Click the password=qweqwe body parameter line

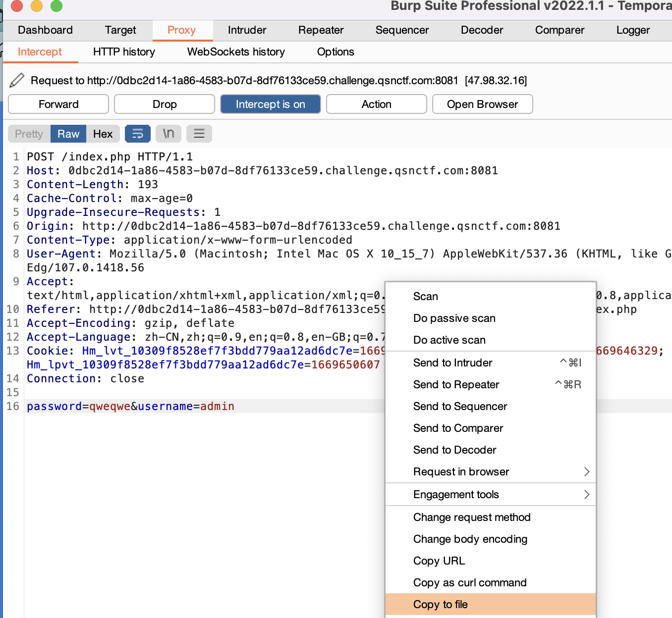click(130, 406)
